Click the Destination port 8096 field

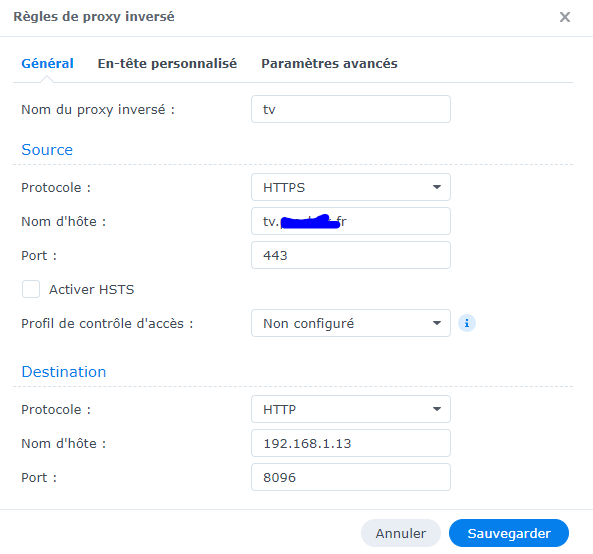(351, 477)
